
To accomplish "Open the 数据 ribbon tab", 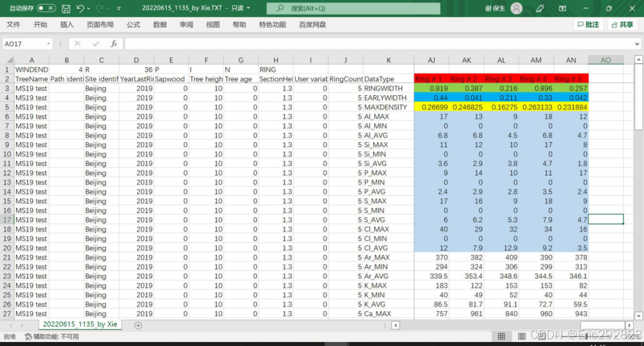I will [160, 25].
